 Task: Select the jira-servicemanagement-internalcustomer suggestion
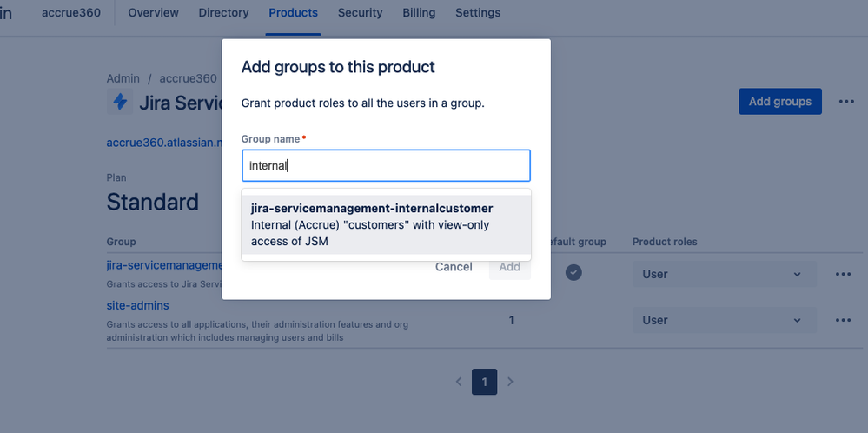coord(386,225)
